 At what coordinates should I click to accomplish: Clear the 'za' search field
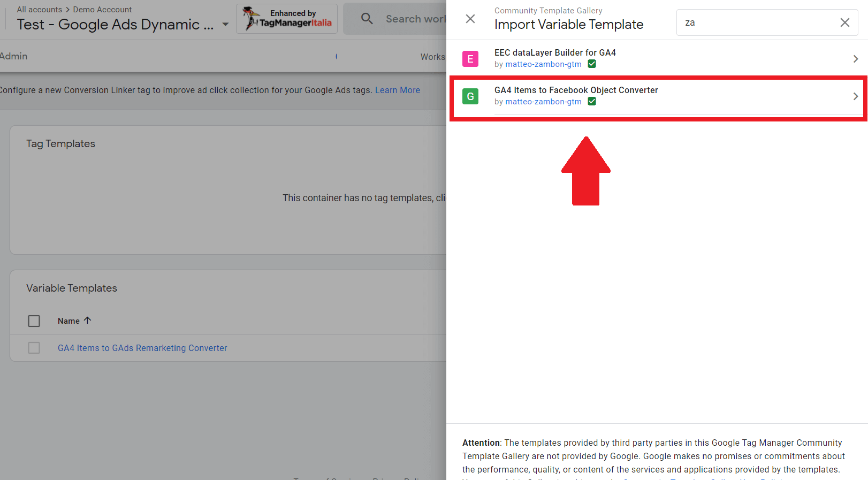(844, 22)
